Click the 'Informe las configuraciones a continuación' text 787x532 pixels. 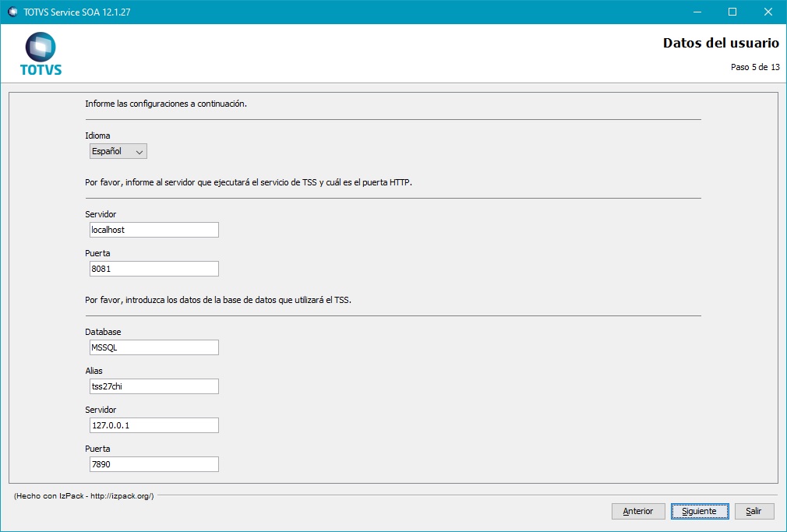click(x=166, y=104)
